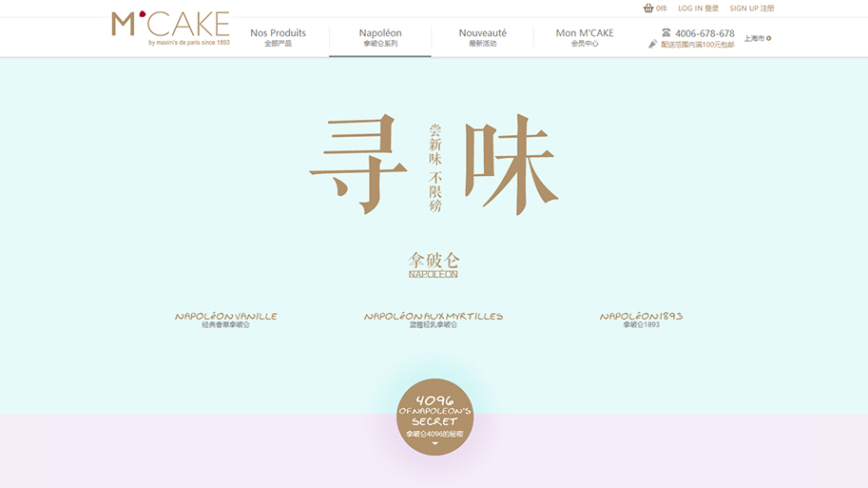Viewport: 868px width, 488px height.
Task: Select Napoléon Vanille product link
Action: click(226, 320)
